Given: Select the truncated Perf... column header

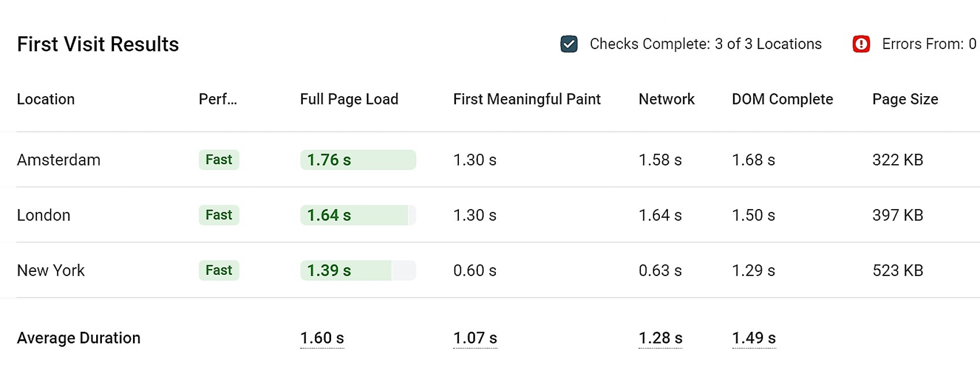Looking at the screenshot, I should pos(218,99).
